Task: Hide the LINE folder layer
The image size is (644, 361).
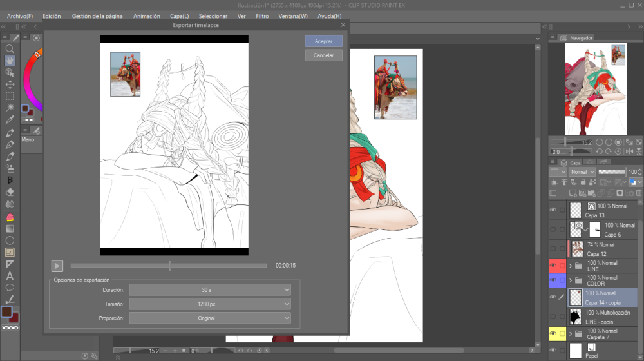Action: point(553,266)
